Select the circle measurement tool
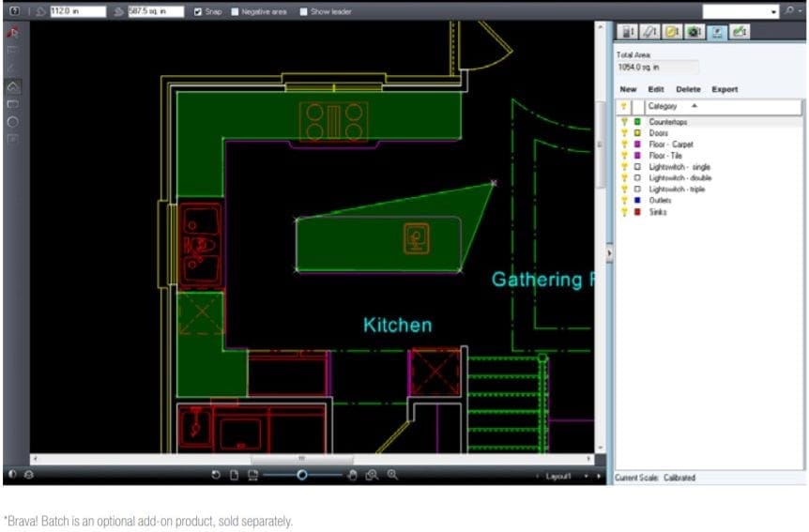809x532 pixels. 13,122
